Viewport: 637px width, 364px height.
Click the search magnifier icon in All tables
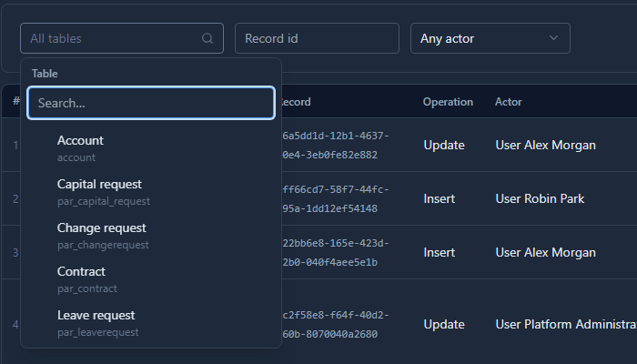click(x=207, y=38)
